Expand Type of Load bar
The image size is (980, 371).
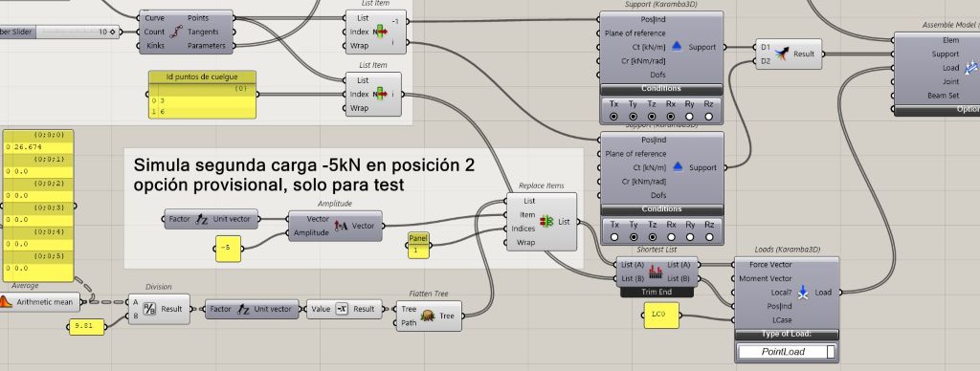click(x=787, y=334)
